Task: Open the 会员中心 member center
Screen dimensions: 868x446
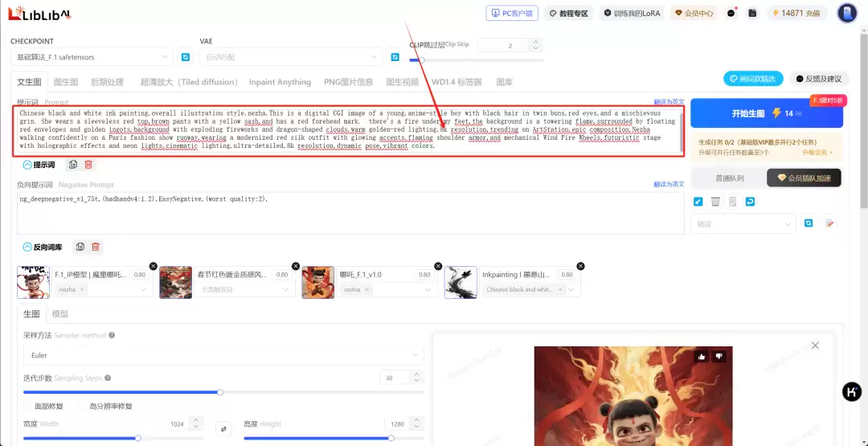Action: coord(694,14)
